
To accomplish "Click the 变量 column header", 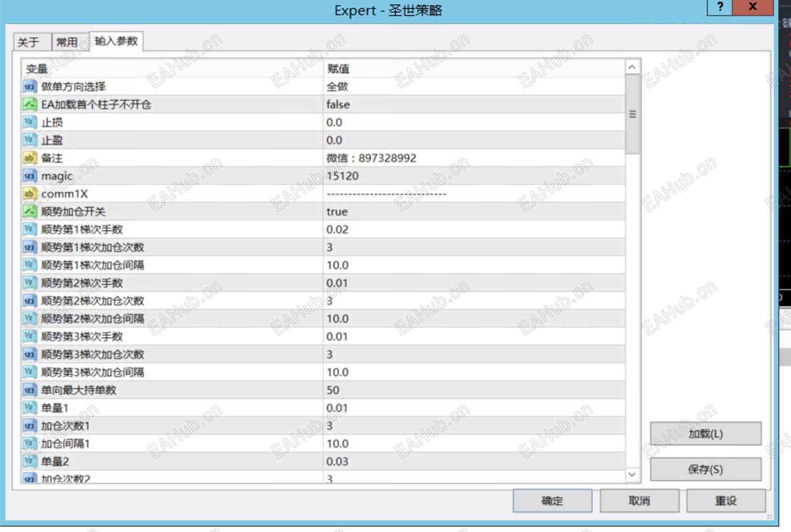I will pyautogui.click(x=172, y=69).
